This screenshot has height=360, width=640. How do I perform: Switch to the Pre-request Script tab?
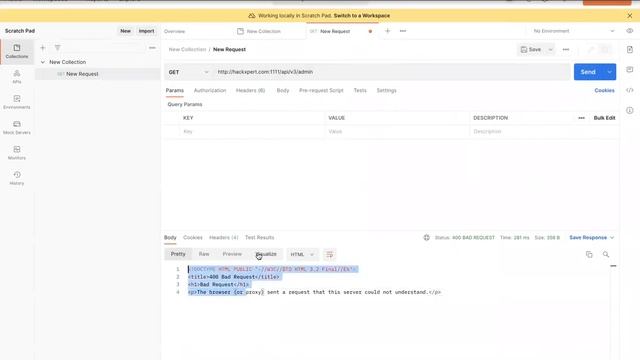(x=321, y=90)
